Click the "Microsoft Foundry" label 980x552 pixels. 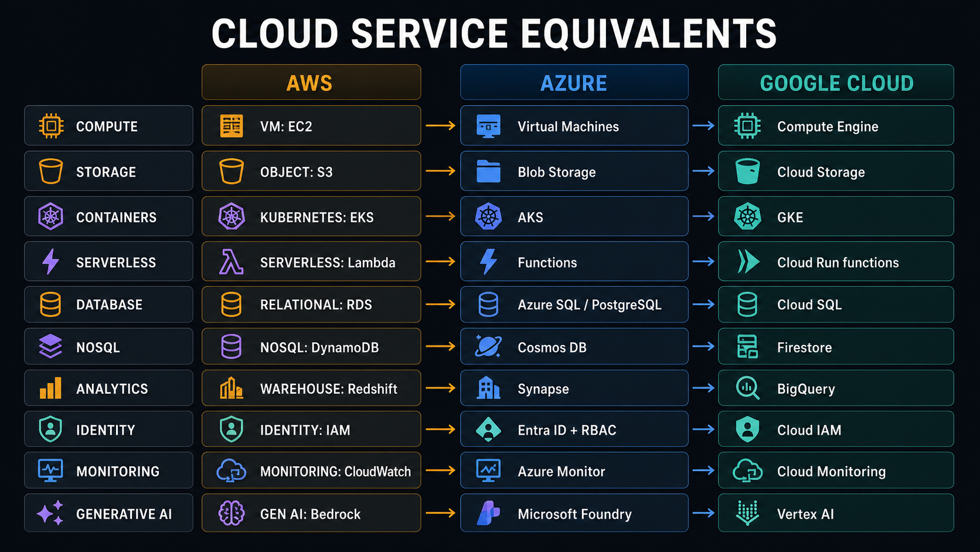[x=574, y=514]
